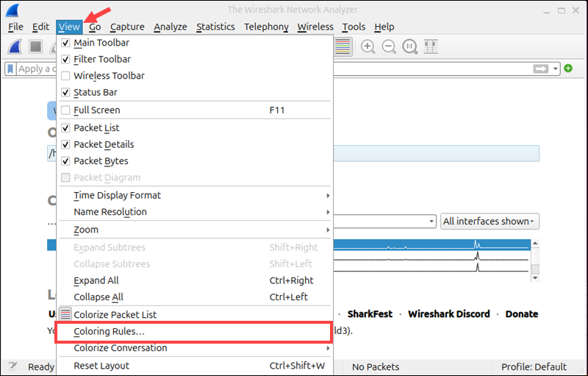Open the Capture menu
The width and height of the screenshot is (588, 376).
[x=127, y=27]
